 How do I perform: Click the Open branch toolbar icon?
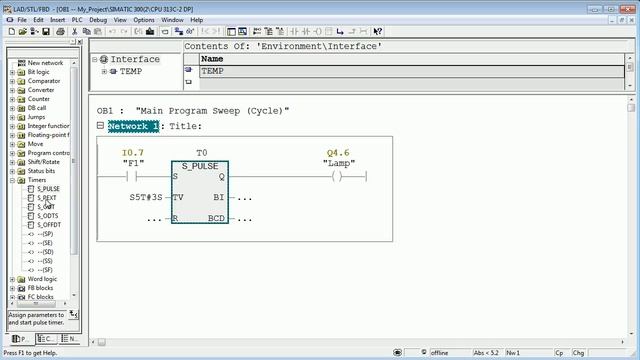click(340, 31)
